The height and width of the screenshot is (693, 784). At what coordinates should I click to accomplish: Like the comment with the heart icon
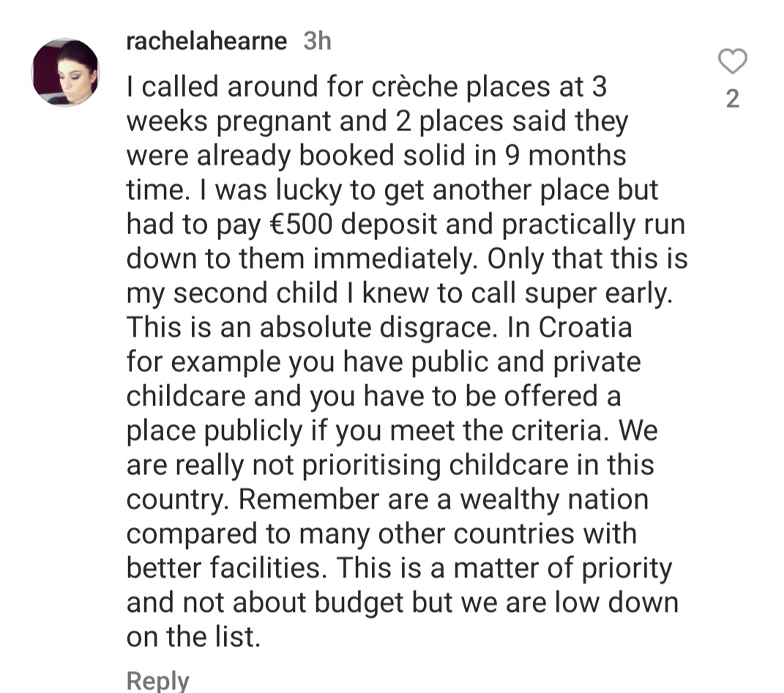coord(733,61)
